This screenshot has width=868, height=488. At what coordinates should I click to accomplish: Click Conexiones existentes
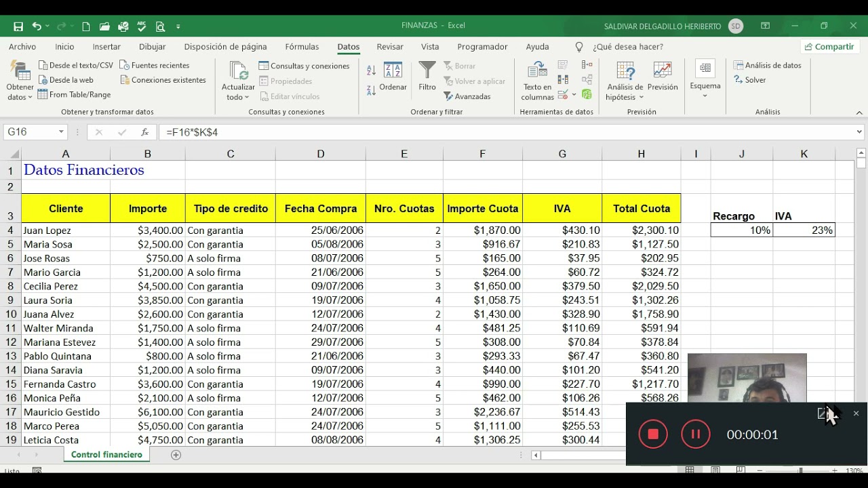[x=163, y=80]
